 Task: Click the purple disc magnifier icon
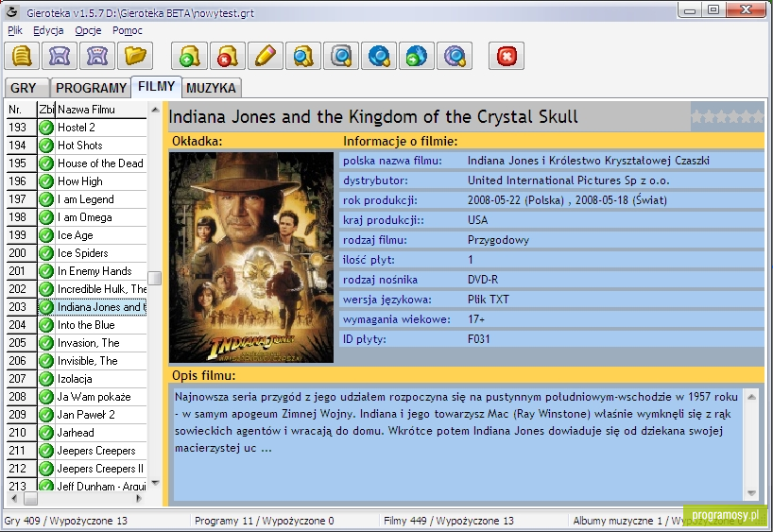tap(455, 56)
